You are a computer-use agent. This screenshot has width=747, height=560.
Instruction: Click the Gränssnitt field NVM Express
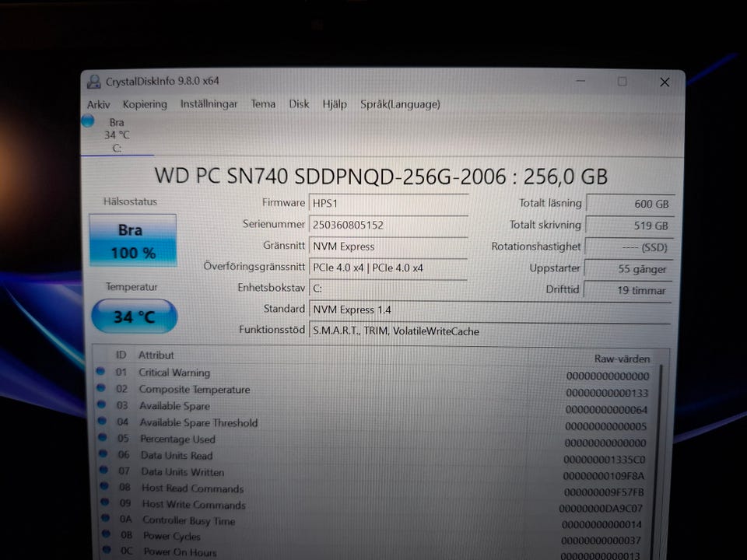coord(388,247)
